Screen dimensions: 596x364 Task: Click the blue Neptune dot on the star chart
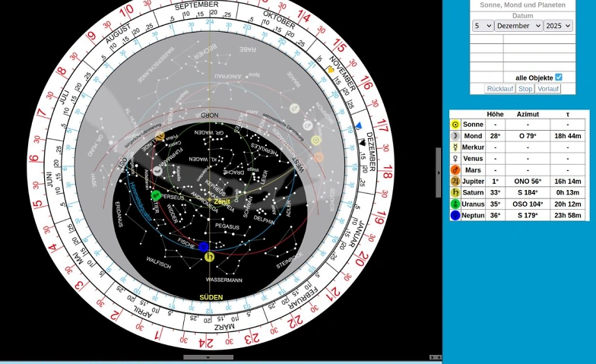click(x=204, y=246)
